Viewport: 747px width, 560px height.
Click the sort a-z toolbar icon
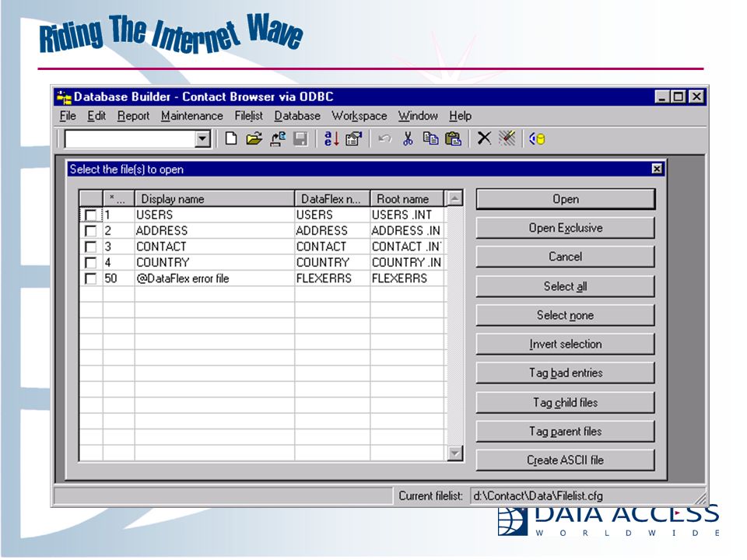click(331, 139)
